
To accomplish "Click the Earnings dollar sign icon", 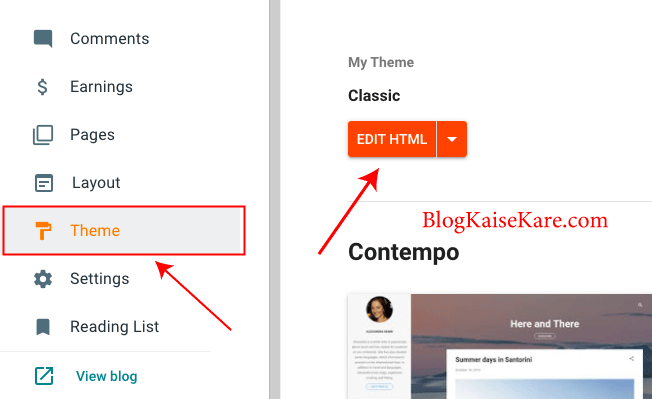I will tap(42, 87).
